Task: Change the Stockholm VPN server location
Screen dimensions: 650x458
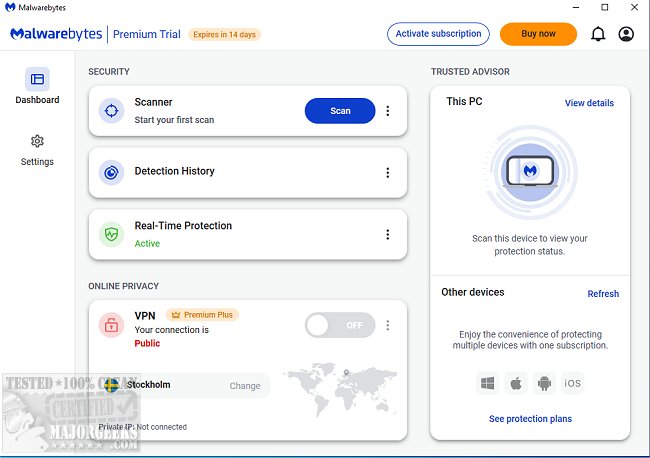Action: point(245,386)
